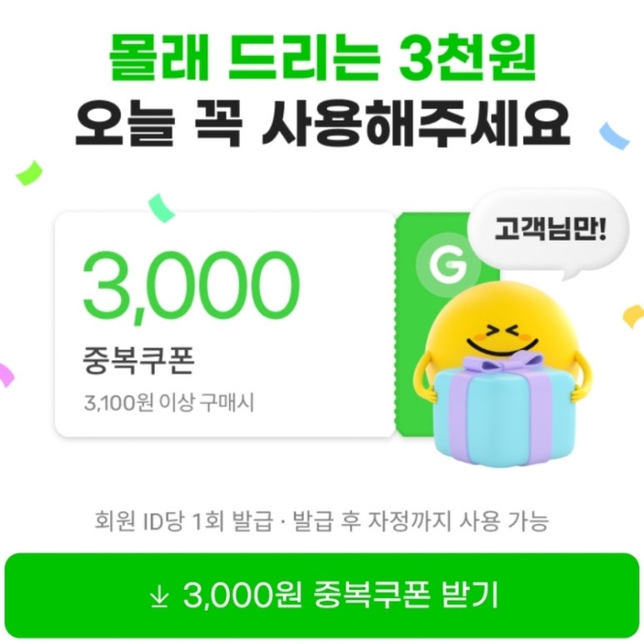Viewport: 644px width, 644px height.
Task: Click the black headline 오늘 꼭 사용해주세요
Action: (322, 122)
